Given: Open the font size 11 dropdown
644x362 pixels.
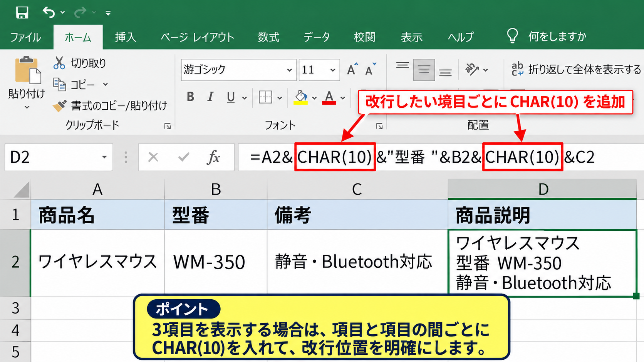Looking at the screenshot, I should click(333, 70).
